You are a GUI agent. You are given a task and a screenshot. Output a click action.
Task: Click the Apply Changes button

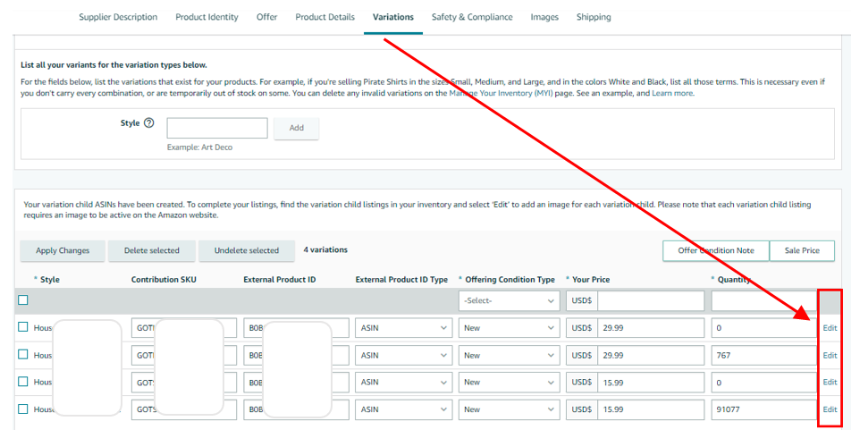pyautogui.click(x=63, y=251)
